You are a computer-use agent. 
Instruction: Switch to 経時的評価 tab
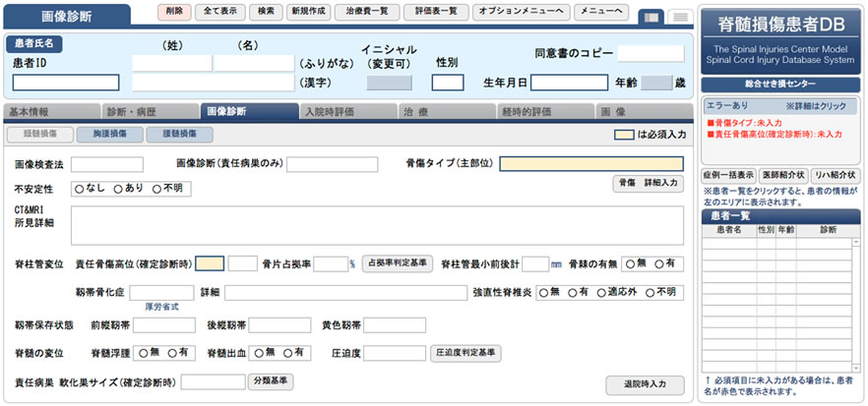543,112
